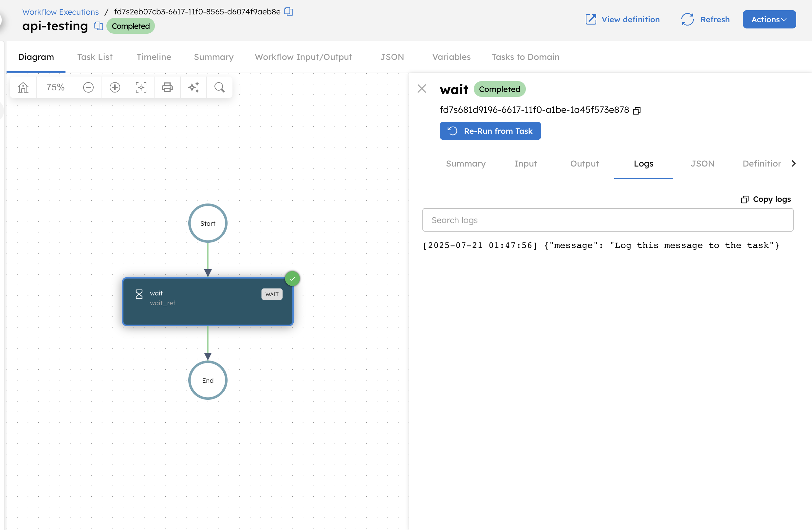Image resolution: width=812 pixels, height=530 pixels.
Task: Click Copy logs button
Action: tap(766, 199)
